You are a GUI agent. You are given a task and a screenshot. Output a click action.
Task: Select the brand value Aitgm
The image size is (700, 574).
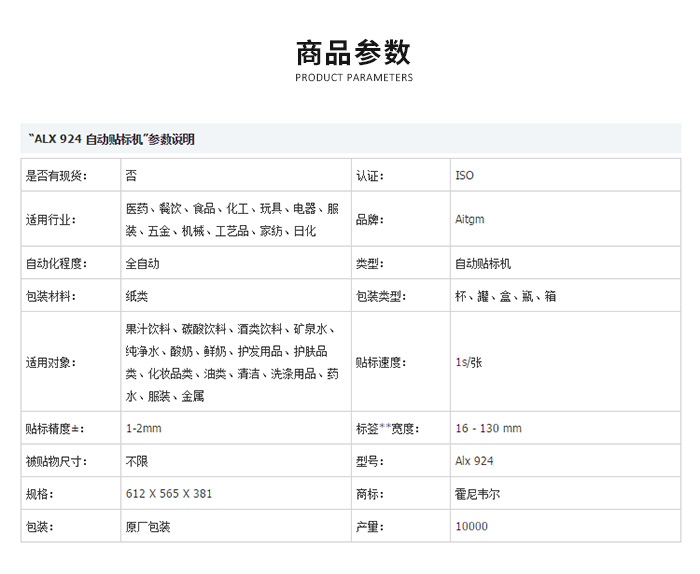[x=470, y=220]
